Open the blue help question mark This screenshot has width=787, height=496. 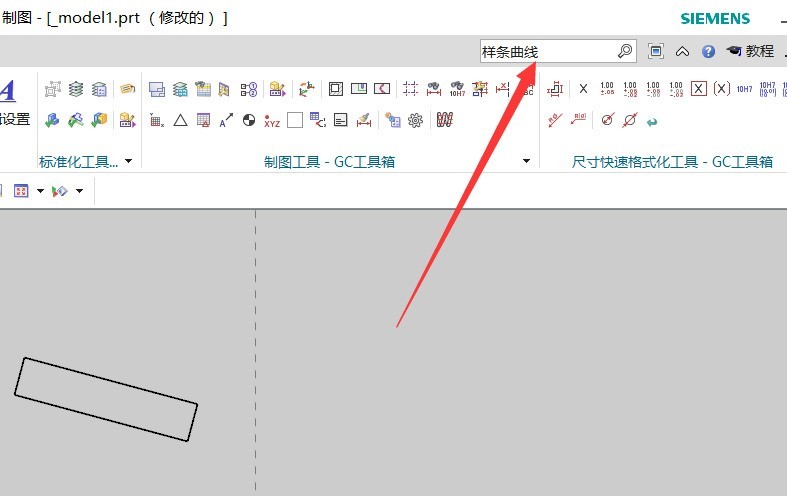point(708,52)
